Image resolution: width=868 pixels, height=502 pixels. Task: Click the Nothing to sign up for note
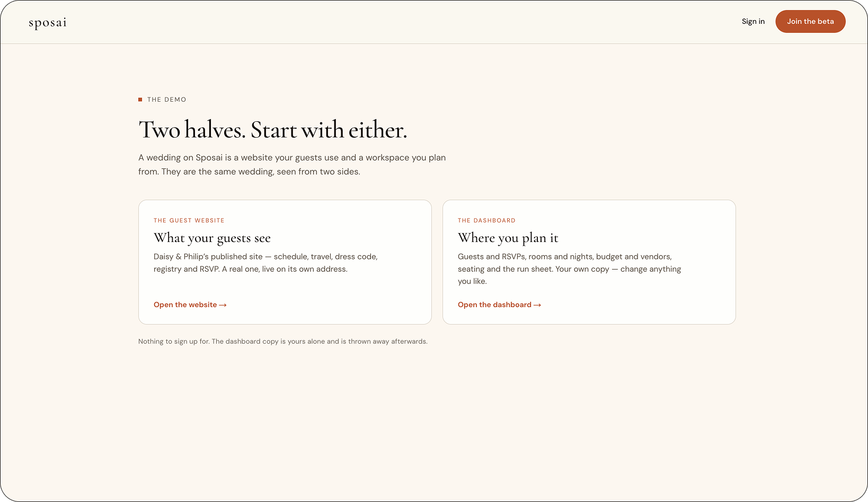283,342
